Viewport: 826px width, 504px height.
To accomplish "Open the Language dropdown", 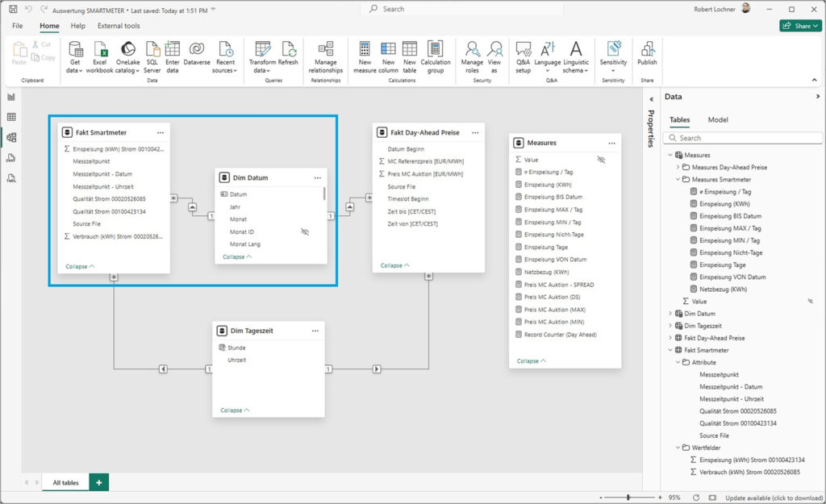I will [548, 57].
